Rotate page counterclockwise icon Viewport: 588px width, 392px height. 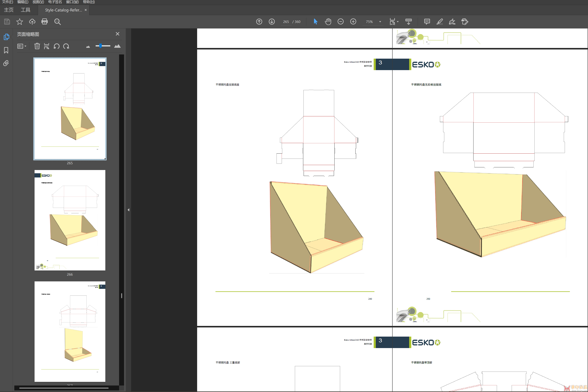click(56, 46)
